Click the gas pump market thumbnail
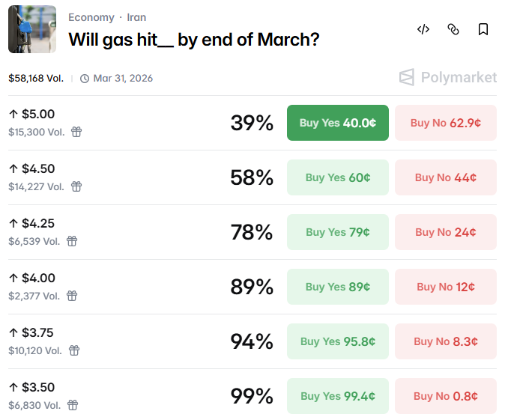The width and height of the screenshot is (505, 420). point(32,29)
